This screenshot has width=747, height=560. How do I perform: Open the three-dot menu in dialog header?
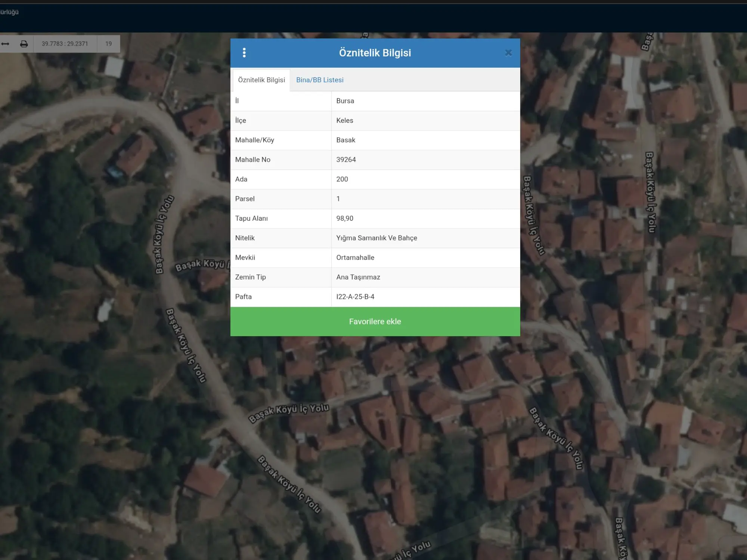point(244,53)
